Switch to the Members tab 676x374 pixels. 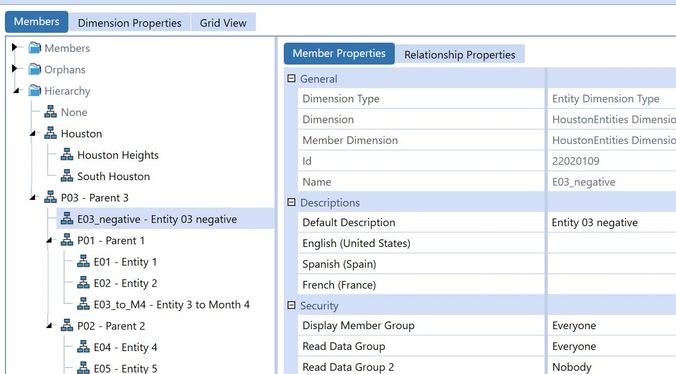(37, 22)
